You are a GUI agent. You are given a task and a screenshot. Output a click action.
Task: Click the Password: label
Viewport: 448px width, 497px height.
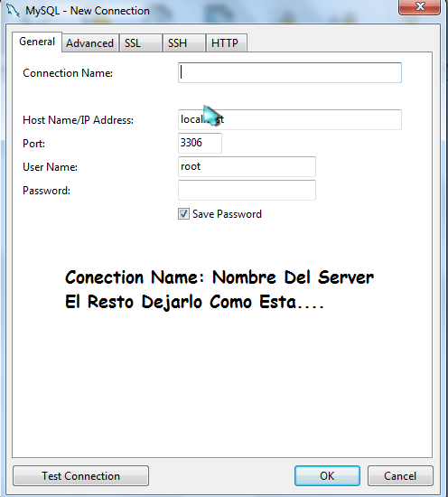click(x=47, y=191)
